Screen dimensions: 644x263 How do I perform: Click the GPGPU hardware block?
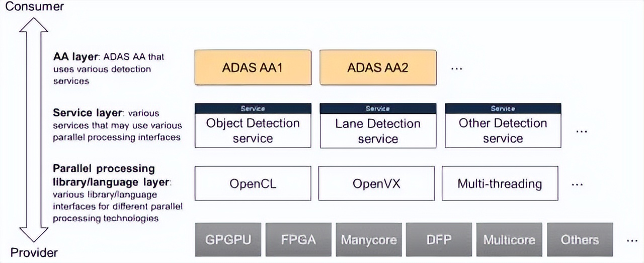[228, 239]
